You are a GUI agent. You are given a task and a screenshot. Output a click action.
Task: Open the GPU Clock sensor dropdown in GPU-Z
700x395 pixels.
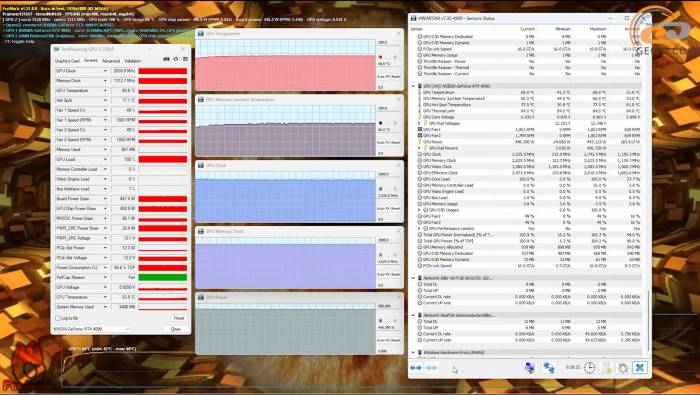[x=105, y=71]
